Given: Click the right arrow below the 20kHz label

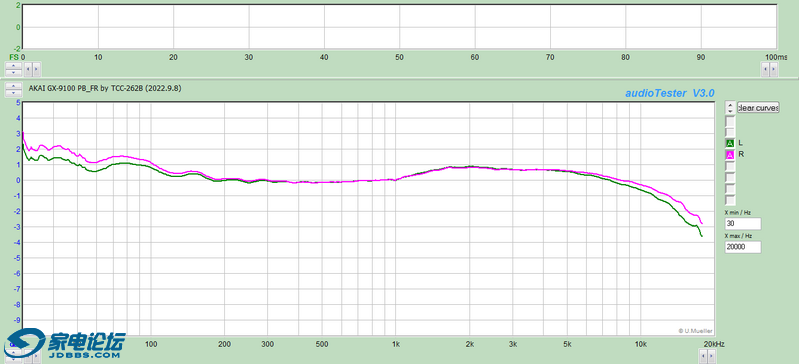Looking at the screenshot, I should pos(711,356).
